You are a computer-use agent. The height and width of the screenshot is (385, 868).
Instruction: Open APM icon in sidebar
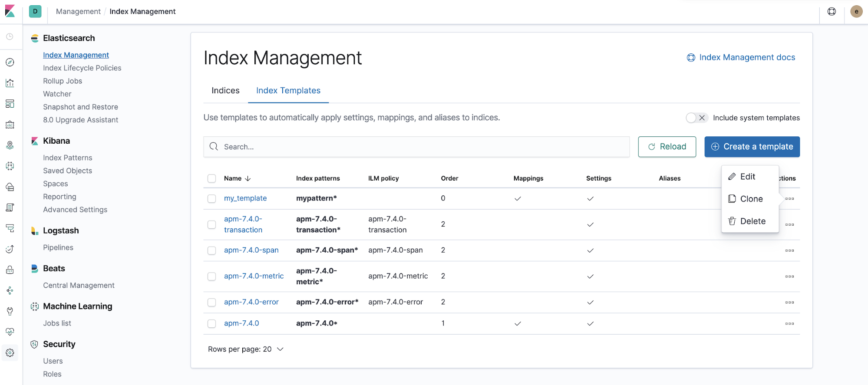pos(10,228)
